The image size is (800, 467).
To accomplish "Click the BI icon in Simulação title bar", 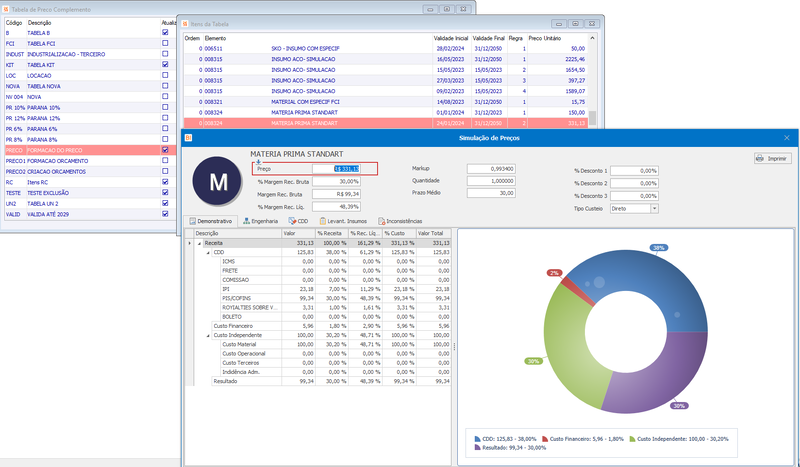I will tap(188, 138).
